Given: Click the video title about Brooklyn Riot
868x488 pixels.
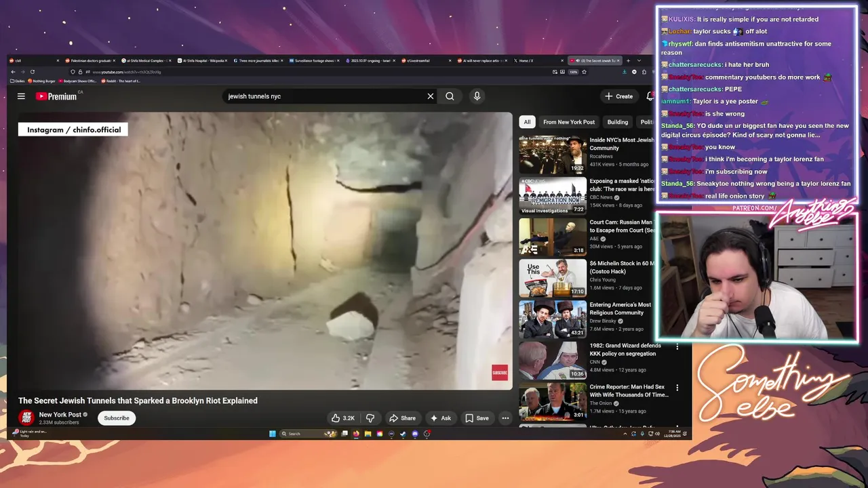Looking at the screenshot, I should pos(138,401).
